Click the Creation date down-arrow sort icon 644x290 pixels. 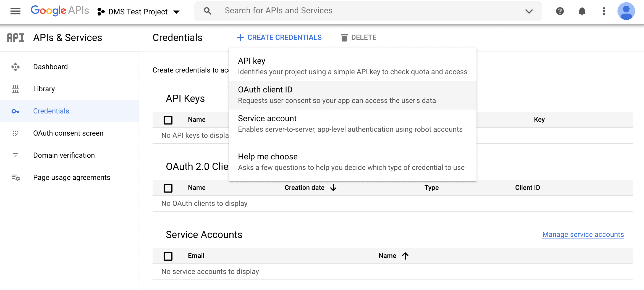click(x=333, y=188)
